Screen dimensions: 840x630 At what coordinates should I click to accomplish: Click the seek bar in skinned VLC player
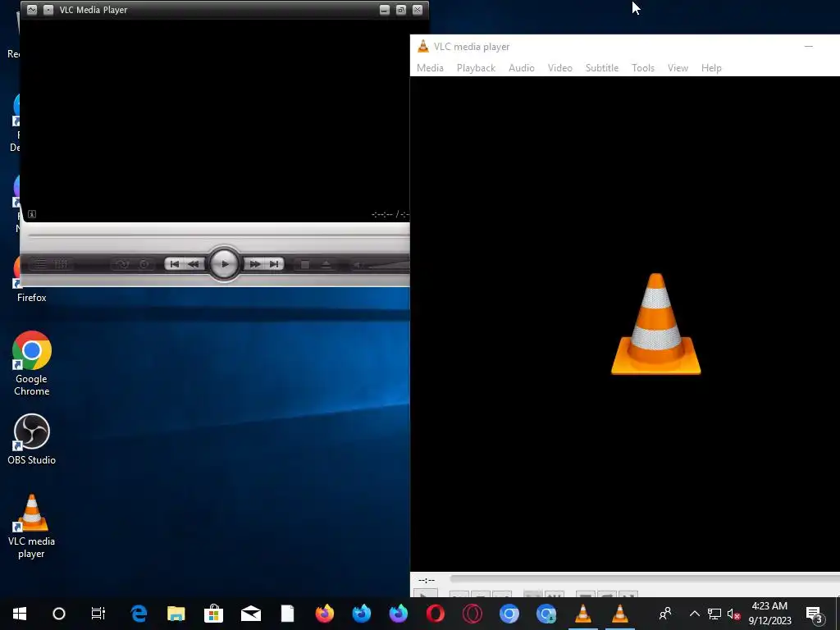click(218, 235)
